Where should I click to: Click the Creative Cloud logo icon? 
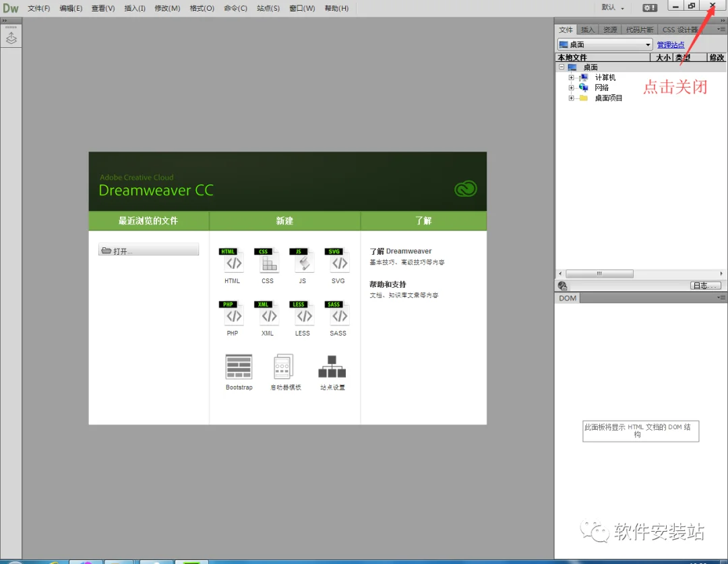[465, 189]
